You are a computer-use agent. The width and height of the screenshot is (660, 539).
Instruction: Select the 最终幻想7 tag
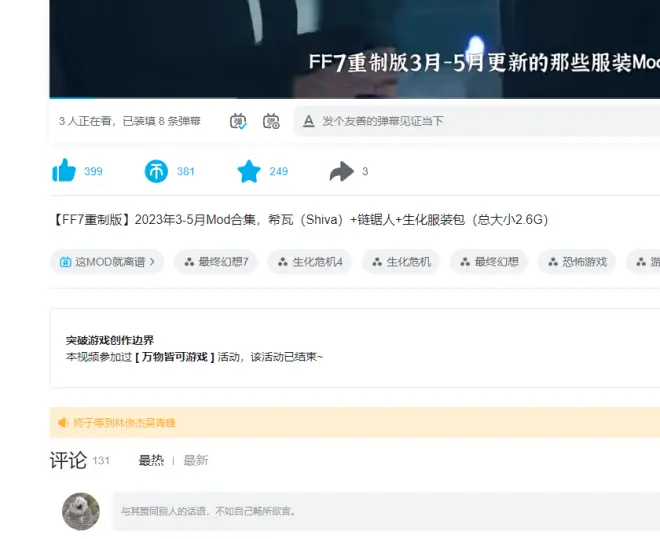click(x=216, y=262)
